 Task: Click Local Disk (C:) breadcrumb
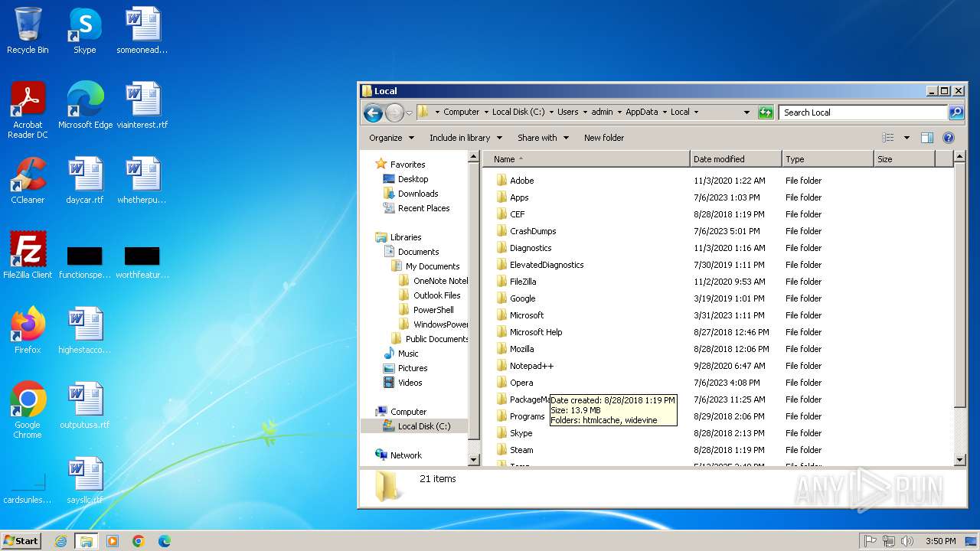point(518,112)
